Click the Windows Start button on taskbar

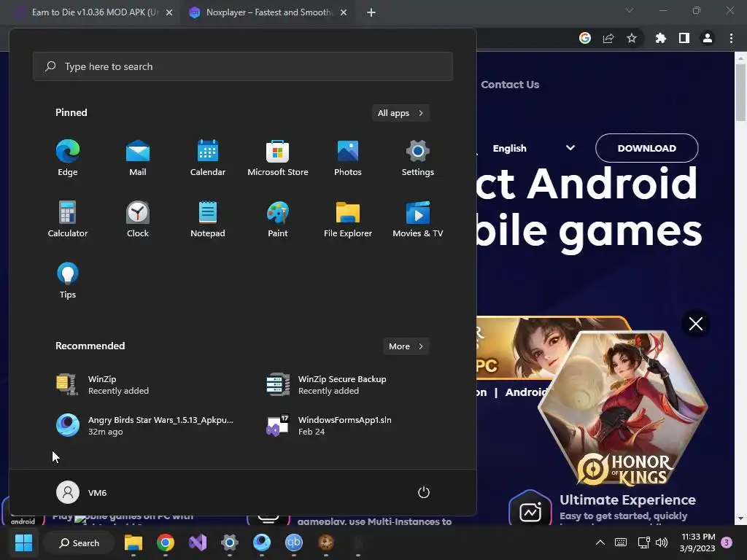(x=23, y=542)
